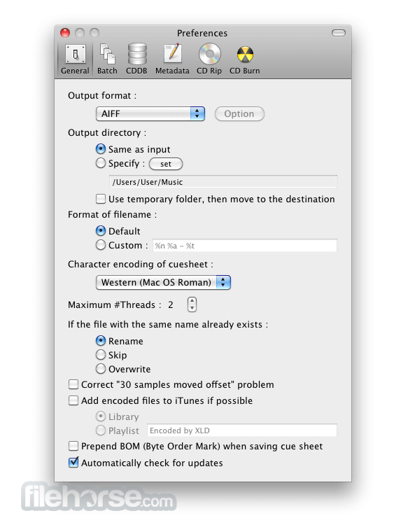This screenshot has height=532, width=415.
Task: Adjust the Maximum #Threads stepper
Action: (x=192, y=304)
